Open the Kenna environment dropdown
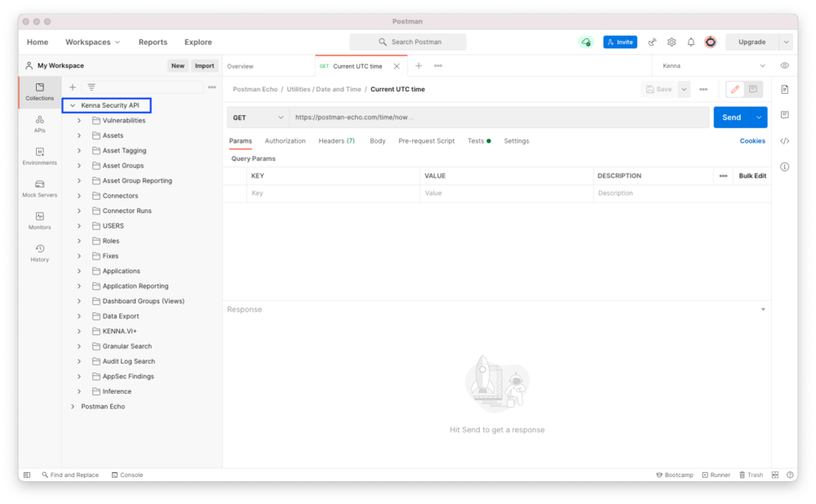The width and height of the screenshot is (816, 504). (x=713, y=66)
